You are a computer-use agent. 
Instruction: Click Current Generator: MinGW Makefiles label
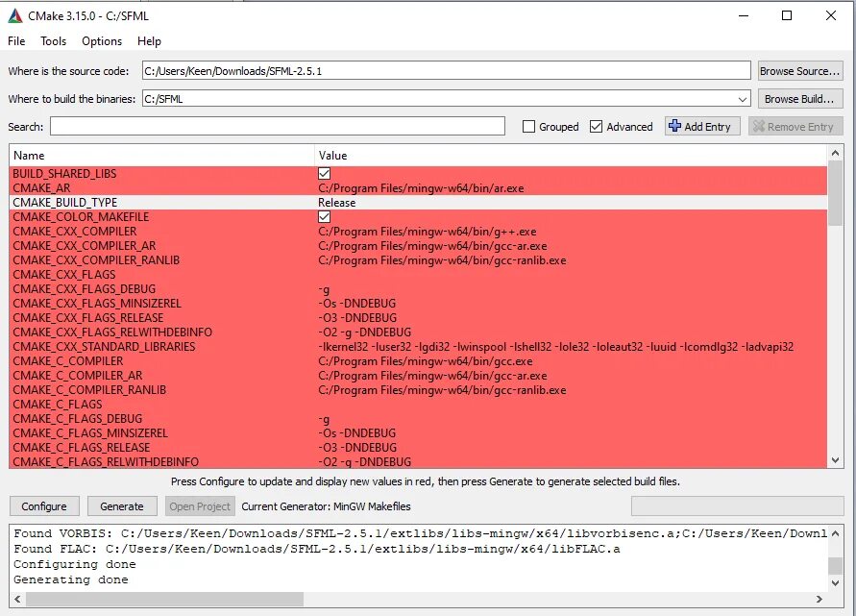tap(326, 506)
